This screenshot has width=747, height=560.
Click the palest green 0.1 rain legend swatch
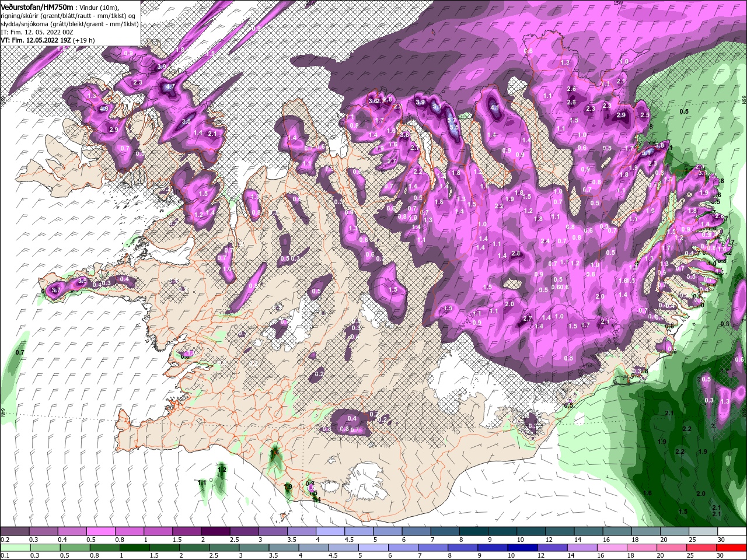click(x=15, y=548)
